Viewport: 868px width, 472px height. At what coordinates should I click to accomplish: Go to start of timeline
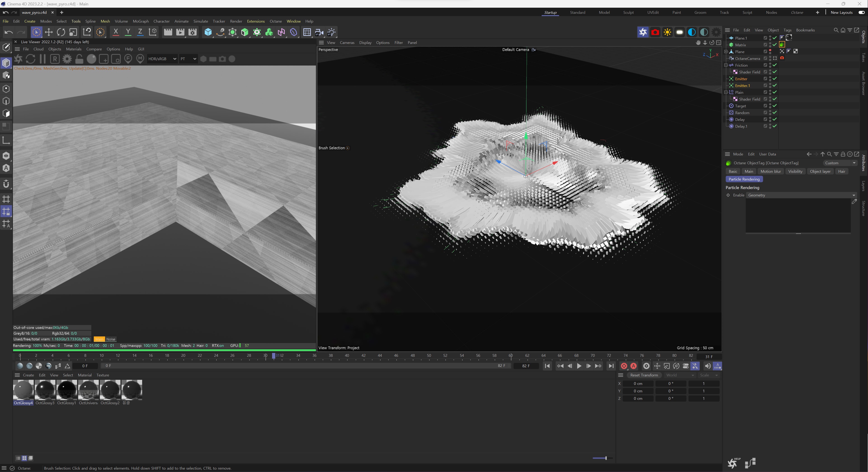pyautogui.click(x=547, y=366)
